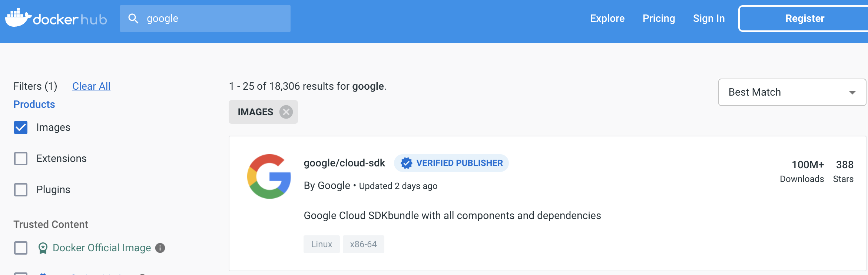The image size is (868, 275).
Task: Check the Docker Official Image filter
Action: click(x=21, y=248)
